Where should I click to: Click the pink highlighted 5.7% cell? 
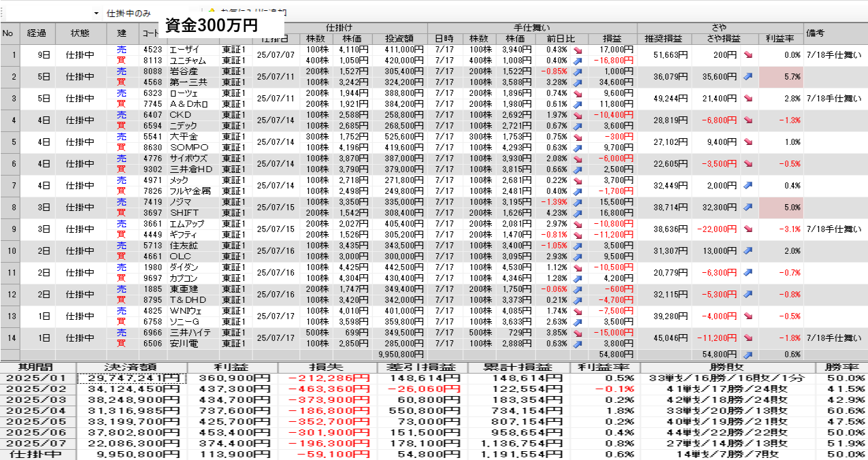(781, 77)
